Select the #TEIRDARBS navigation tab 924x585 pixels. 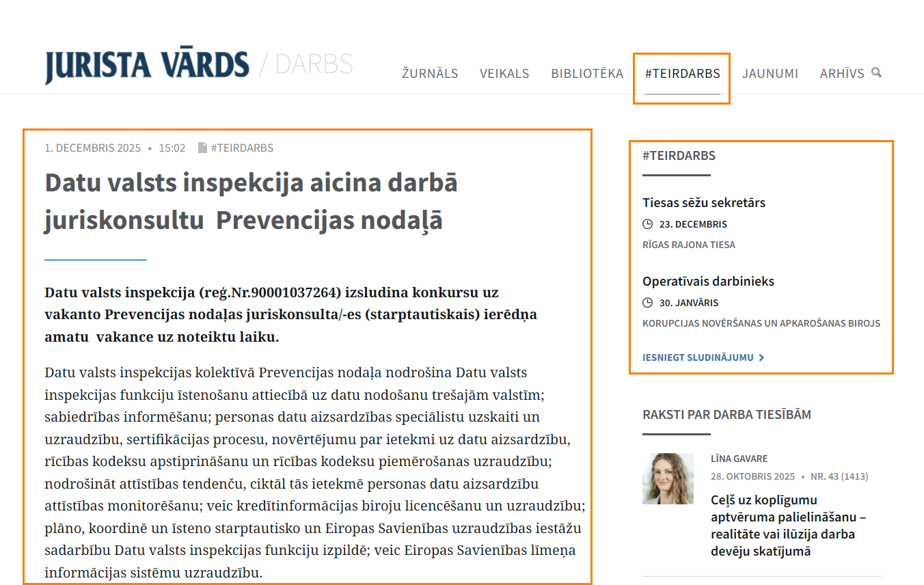click(682, 73)
